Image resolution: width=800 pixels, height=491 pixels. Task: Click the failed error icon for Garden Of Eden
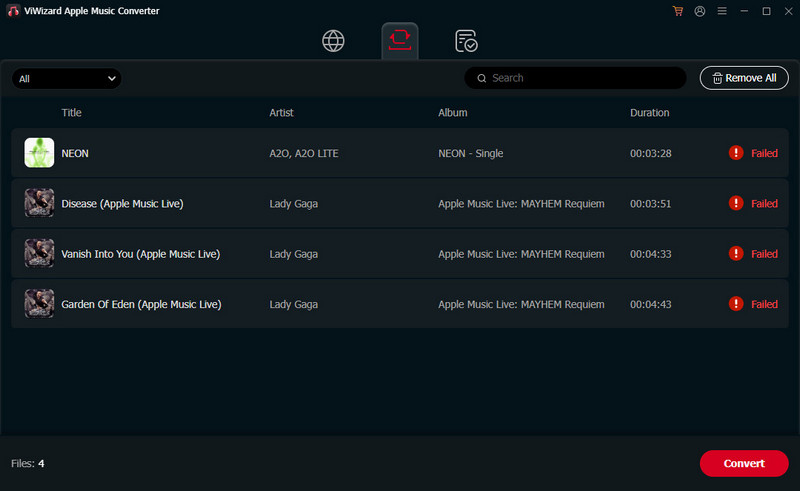[736, 304]
